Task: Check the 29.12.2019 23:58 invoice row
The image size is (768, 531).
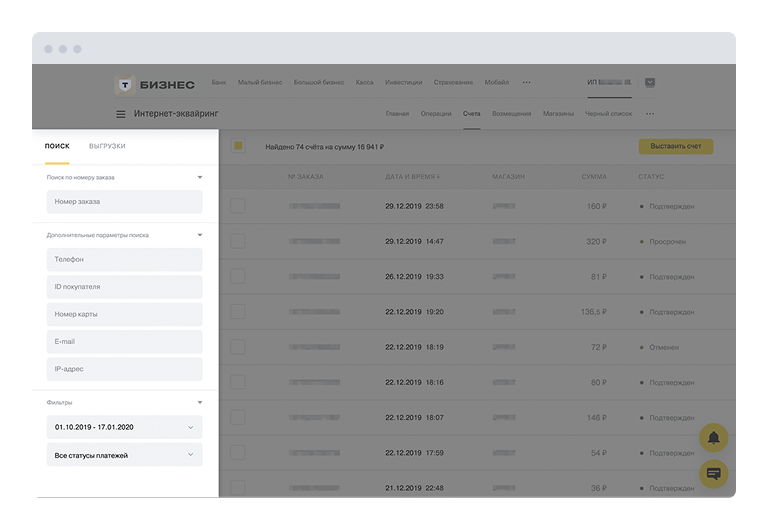Action: [238, 206]
